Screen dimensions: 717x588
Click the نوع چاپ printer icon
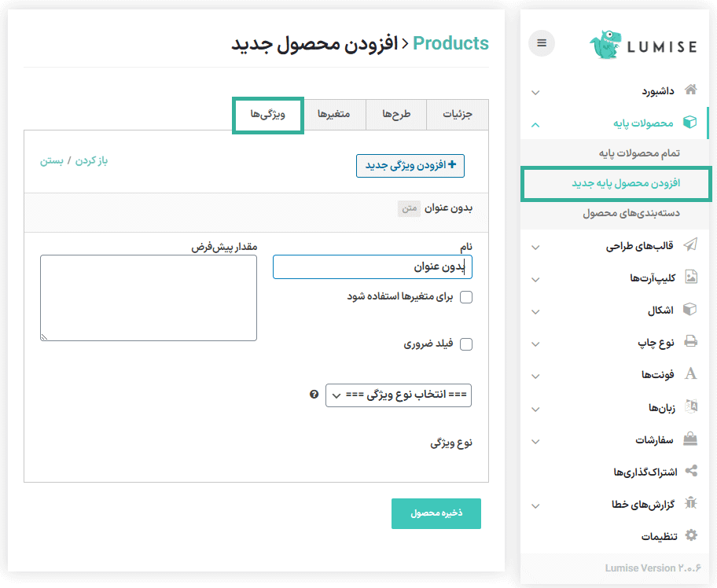click(690, 342)
